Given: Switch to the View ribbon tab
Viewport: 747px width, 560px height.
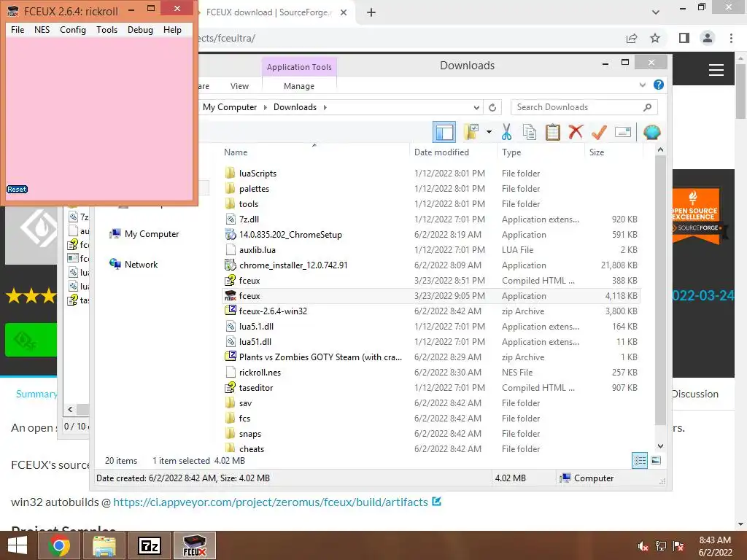Looking at the screenshot, I should [x=239, y=86].
